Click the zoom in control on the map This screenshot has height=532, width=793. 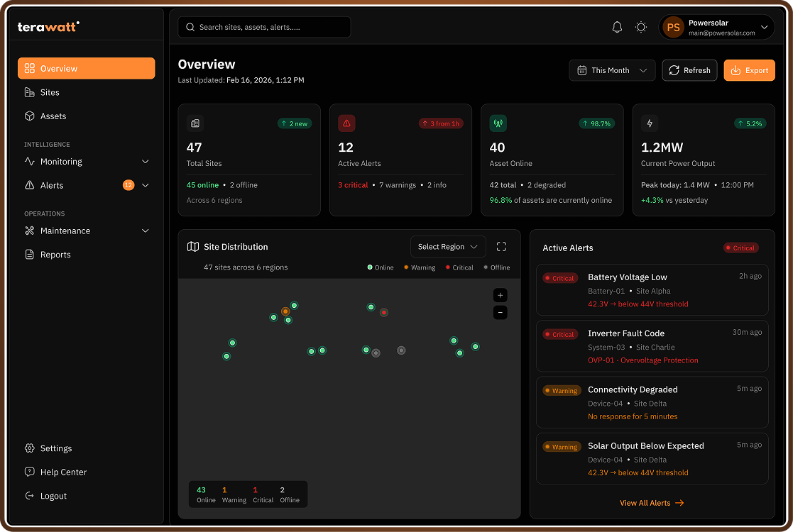pyautogui.click(x=500, y=295)
